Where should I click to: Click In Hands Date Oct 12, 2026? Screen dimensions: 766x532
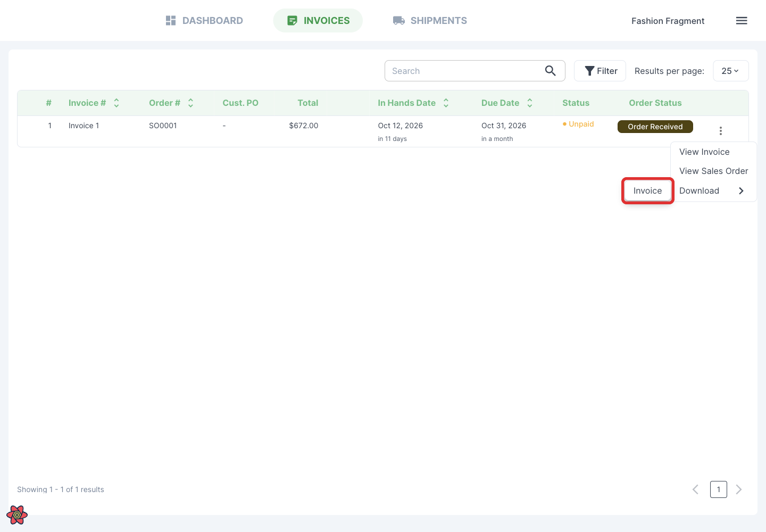(400, 126)
